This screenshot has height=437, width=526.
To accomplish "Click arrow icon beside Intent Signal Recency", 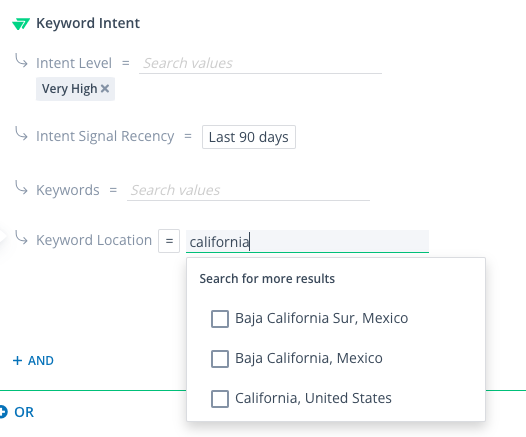I will 21,134.
